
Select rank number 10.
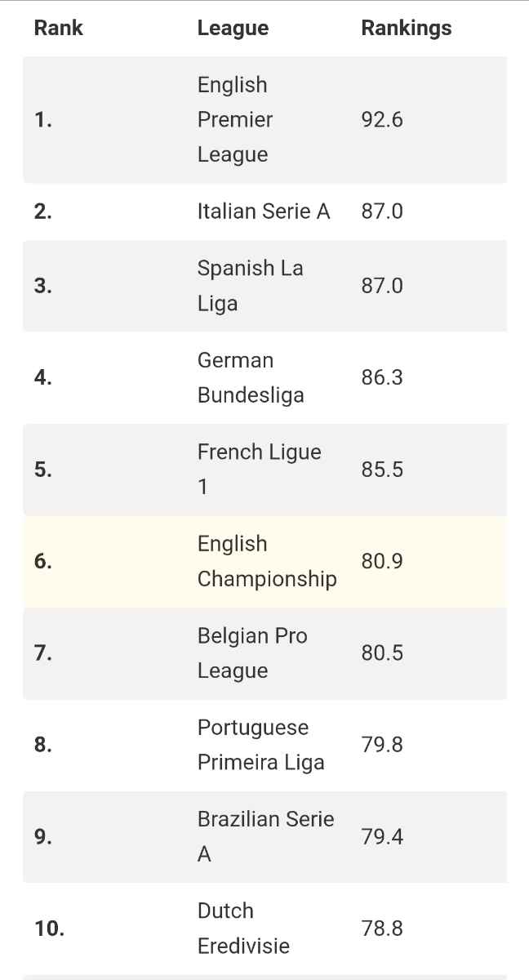coord(49,929)
